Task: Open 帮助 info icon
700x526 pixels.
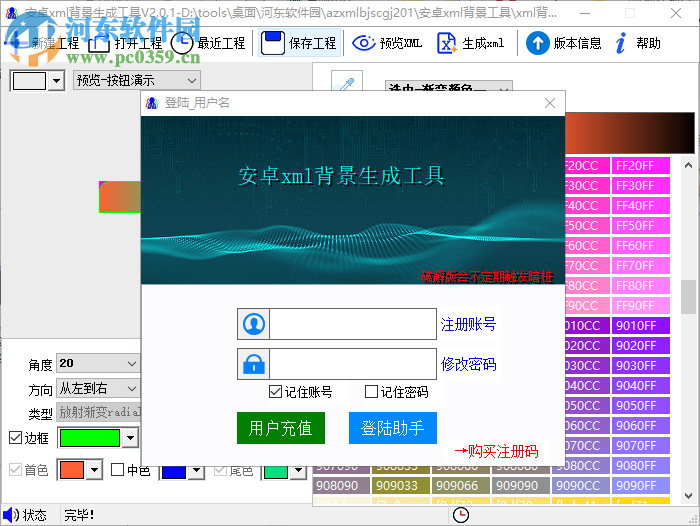Action: tap(621, 43)
